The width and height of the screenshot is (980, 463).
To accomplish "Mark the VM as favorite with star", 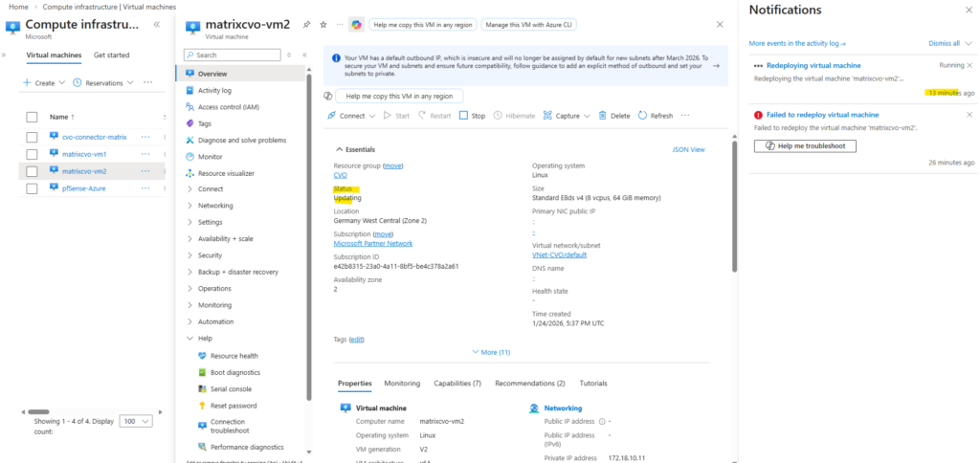I will pyautogui.click(x=323, y=24).
